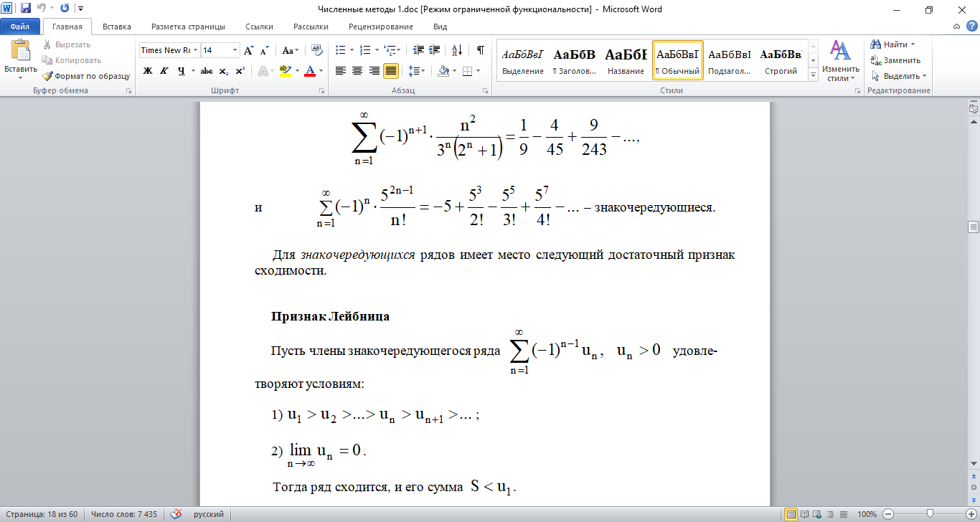Switch to the Insert (Вставка) tab
980x522 pixels.
116,27
